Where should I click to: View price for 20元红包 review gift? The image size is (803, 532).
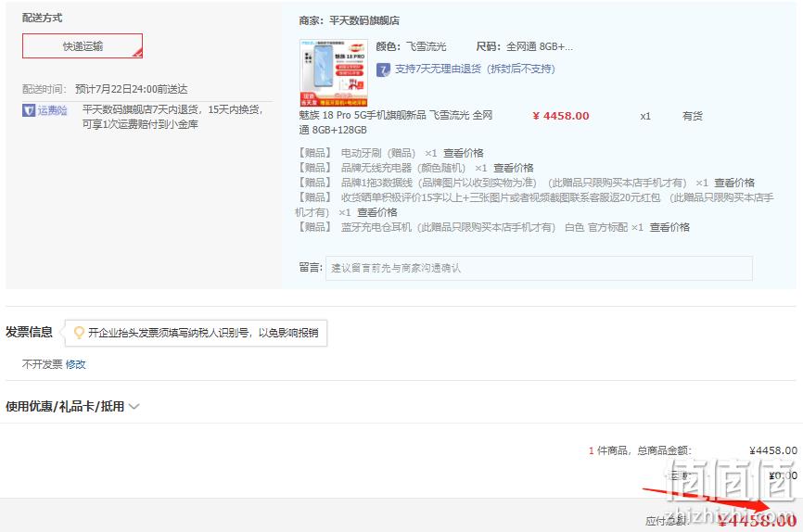coord(376,212)
